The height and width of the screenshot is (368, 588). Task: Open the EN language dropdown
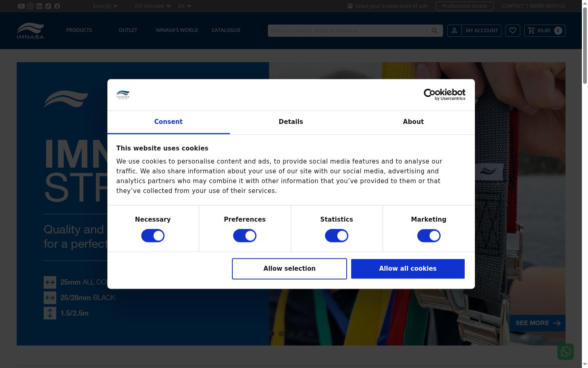click(185, 6)
